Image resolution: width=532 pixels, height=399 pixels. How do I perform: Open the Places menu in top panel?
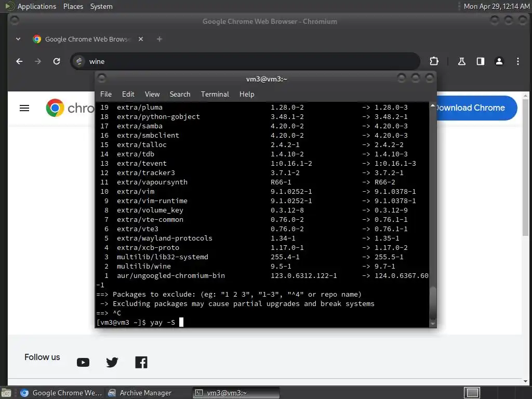(x=73, y=6)
